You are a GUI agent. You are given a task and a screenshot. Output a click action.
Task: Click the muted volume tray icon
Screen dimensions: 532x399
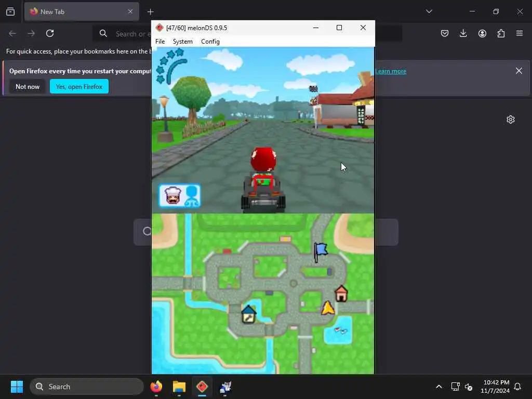(469, 387)
